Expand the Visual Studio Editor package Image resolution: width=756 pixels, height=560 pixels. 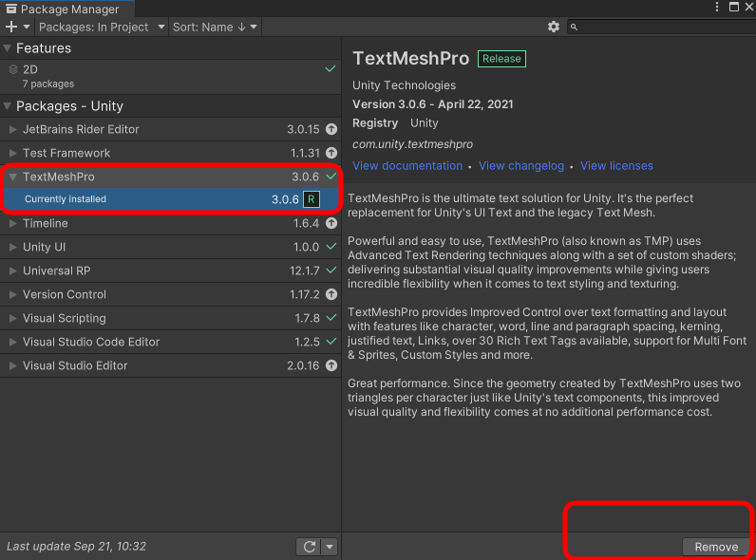13,365
